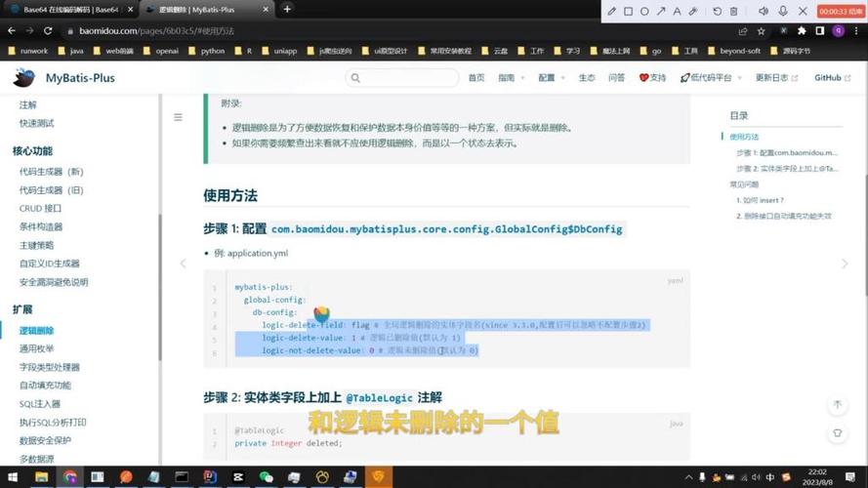Delete annotations with the trash icon
This screenshot has width=868, height=488.
[x=733, y=11]
